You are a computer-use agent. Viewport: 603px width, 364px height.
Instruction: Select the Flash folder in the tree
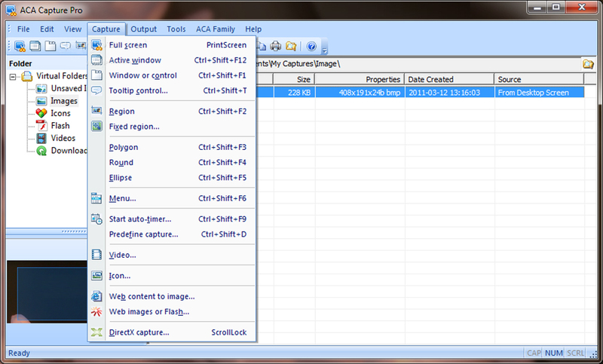[60, 126]
